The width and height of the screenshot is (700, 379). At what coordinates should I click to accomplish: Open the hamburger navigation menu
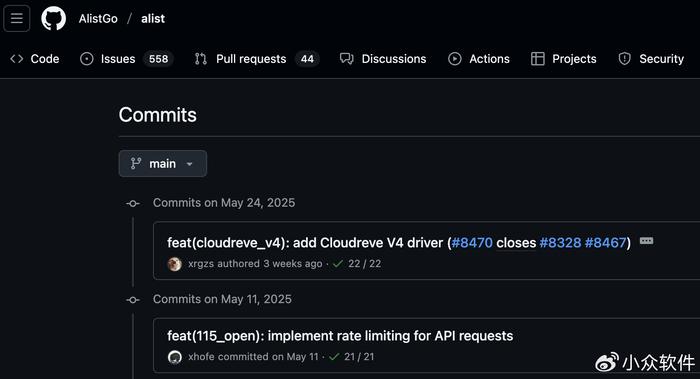point(17,18)
